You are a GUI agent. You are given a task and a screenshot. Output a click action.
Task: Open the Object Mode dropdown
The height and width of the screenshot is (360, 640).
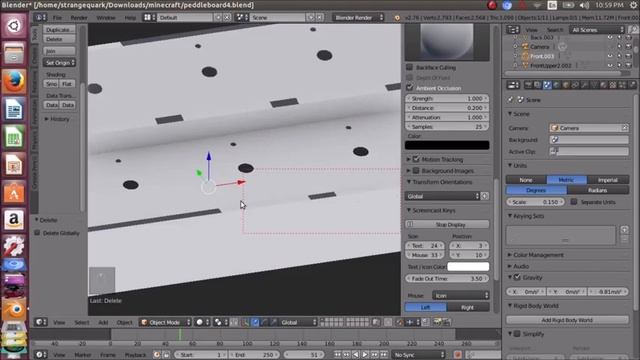pyautogui.click(x=165, y=322)
